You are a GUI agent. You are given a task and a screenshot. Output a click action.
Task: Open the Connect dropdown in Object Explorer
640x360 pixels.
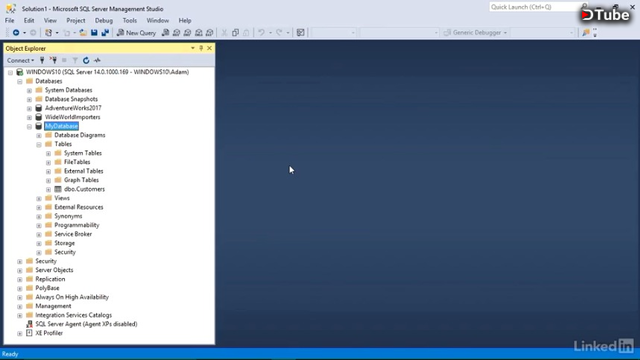(x=20, y=60)
